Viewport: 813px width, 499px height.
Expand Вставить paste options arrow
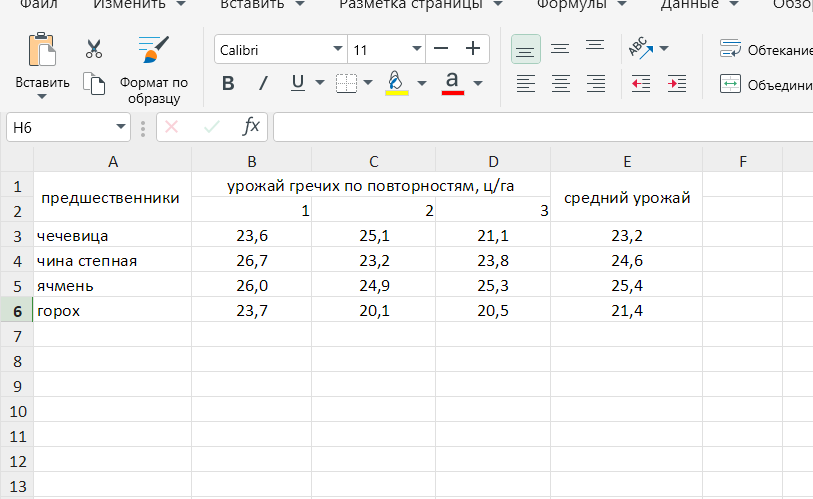(42, 96)
